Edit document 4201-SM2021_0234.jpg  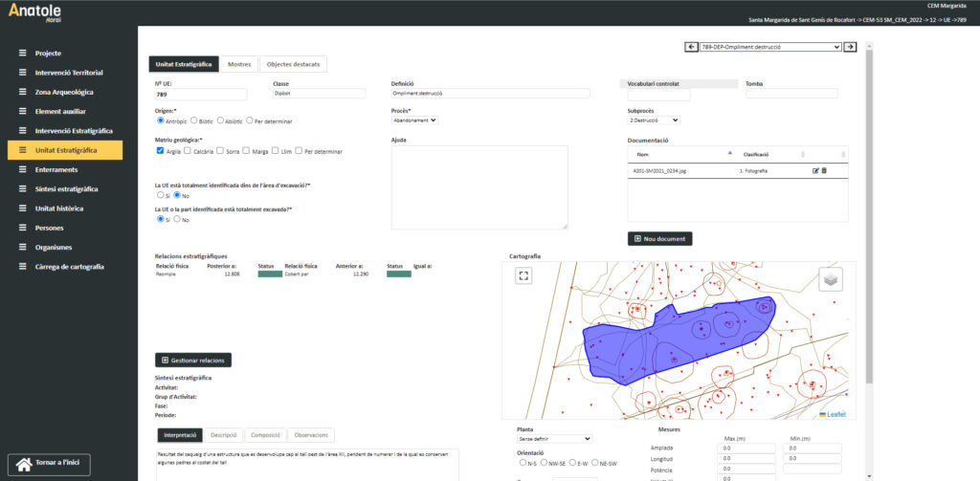[815, 170]
